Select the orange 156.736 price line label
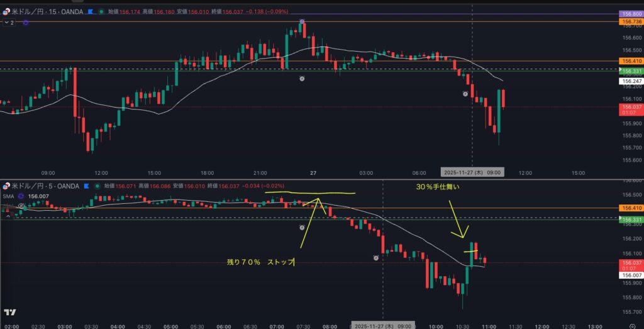This screenshot has width=644, height=329. [x=631, y=22]
